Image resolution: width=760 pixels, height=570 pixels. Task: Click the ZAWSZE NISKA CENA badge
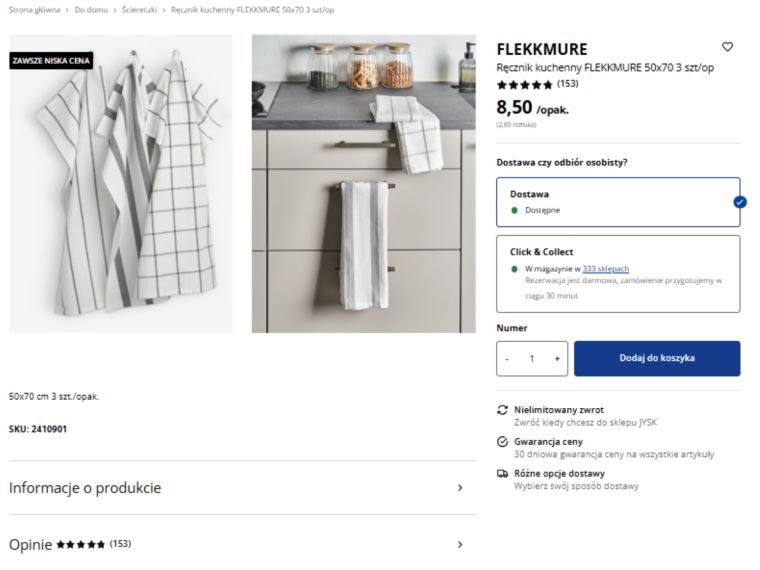pos(51,61)
